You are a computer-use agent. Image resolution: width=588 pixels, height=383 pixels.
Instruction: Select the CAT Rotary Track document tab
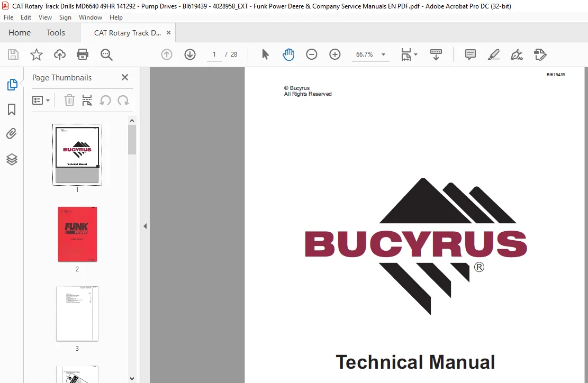point(127,33)
